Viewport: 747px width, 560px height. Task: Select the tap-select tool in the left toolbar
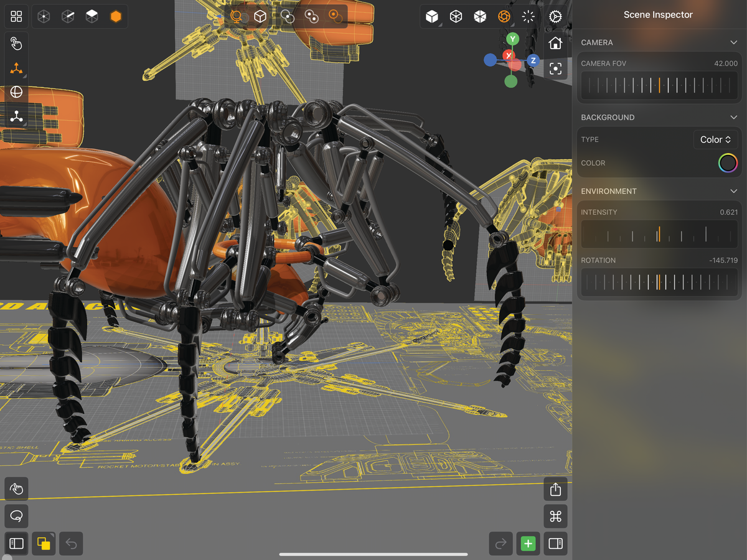(x=16, y=44)
